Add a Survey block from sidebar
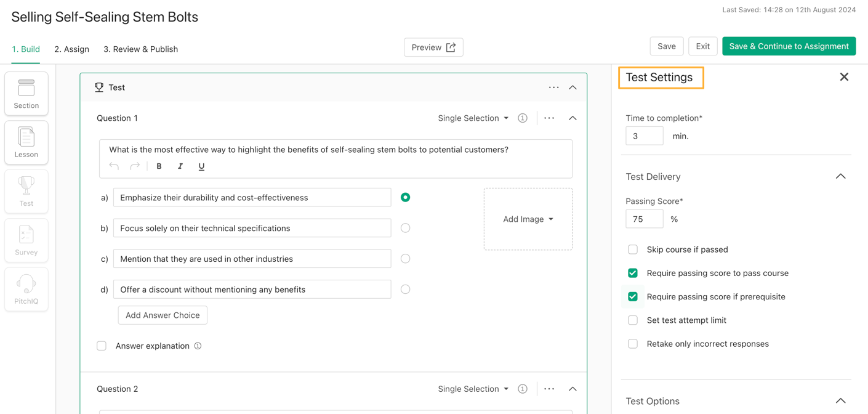The width and height of the screenshot is (868, 414). (26, 240)
